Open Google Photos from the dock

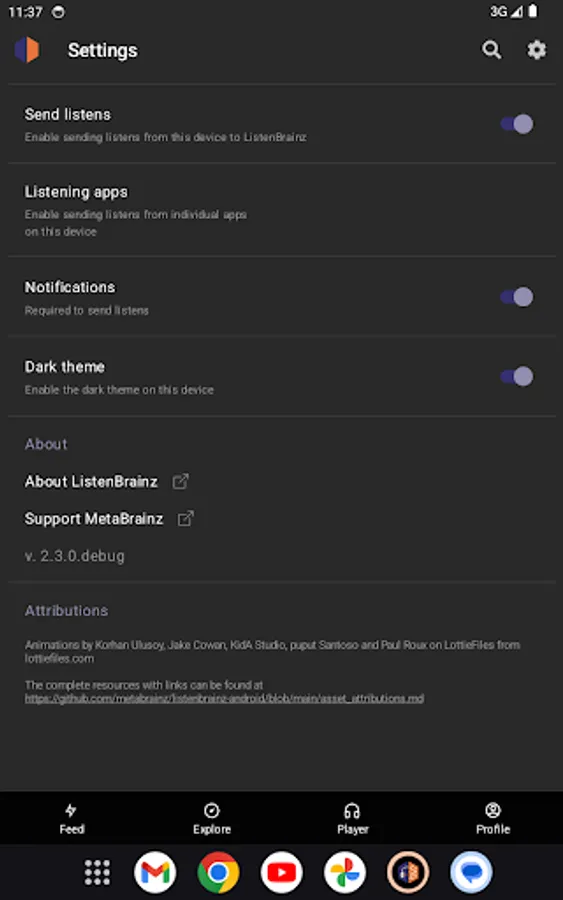344,872
